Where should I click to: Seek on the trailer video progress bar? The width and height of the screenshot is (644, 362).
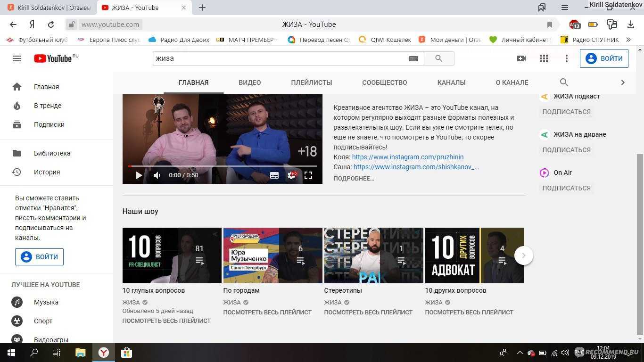tap(223, 166)
